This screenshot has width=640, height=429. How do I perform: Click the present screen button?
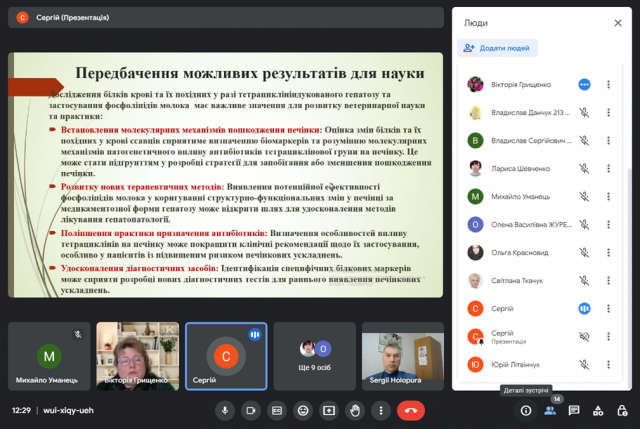(329, 411)
